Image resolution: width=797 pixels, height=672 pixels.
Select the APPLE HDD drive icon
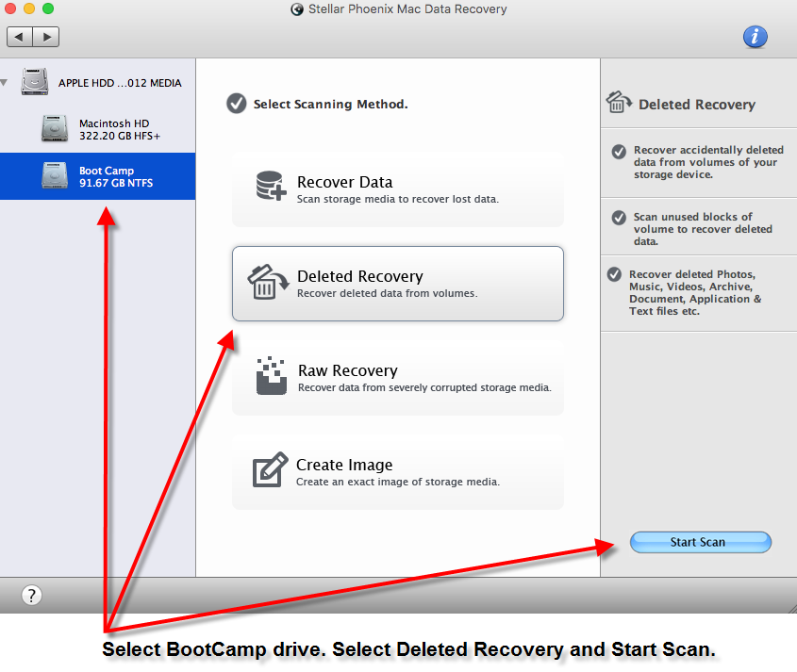(x=35, y=82)
